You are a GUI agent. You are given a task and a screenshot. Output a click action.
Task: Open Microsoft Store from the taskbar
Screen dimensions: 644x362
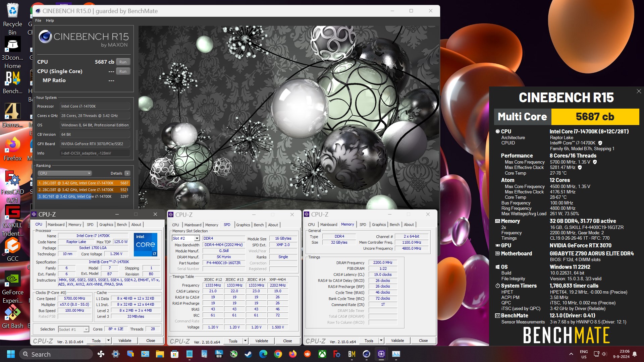pyautogui.click(x=174, y=354)
